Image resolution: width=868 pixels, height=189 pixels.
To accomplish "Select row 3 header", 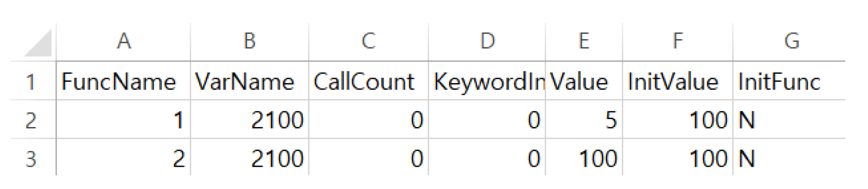I will pos(31,158).
